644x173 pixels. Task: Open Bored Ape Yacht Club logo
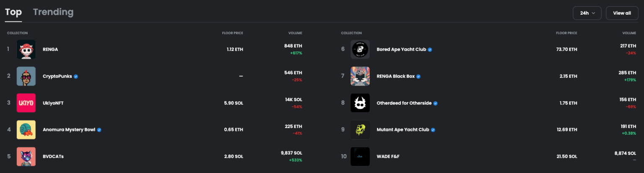[x=360, y=50]
